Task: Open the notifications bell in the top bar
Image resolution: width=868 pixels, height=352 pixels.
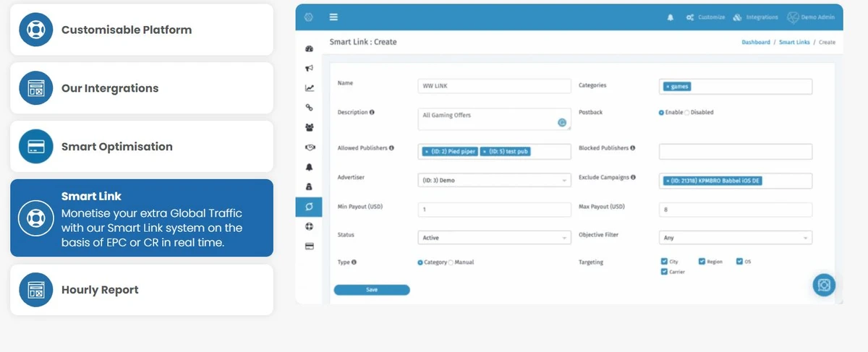Action: (670, 17)
